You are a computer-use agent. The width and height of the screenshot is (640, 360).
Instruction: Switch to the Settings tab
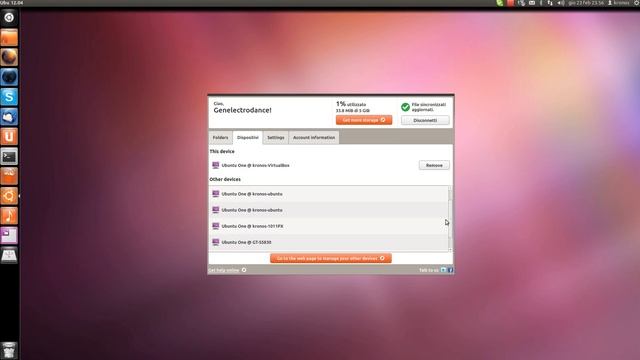point(276,138)
